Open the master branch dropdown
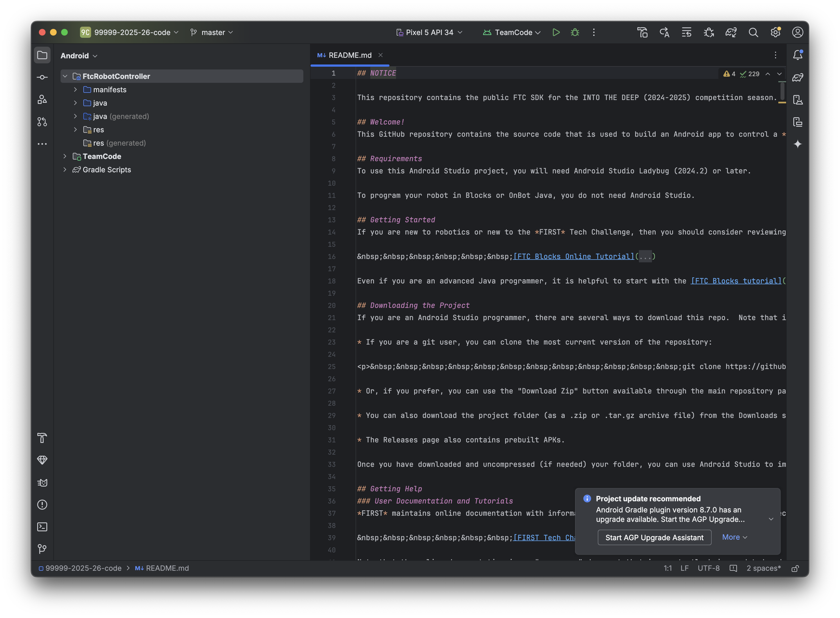840x618 pixels. (212, 33)
